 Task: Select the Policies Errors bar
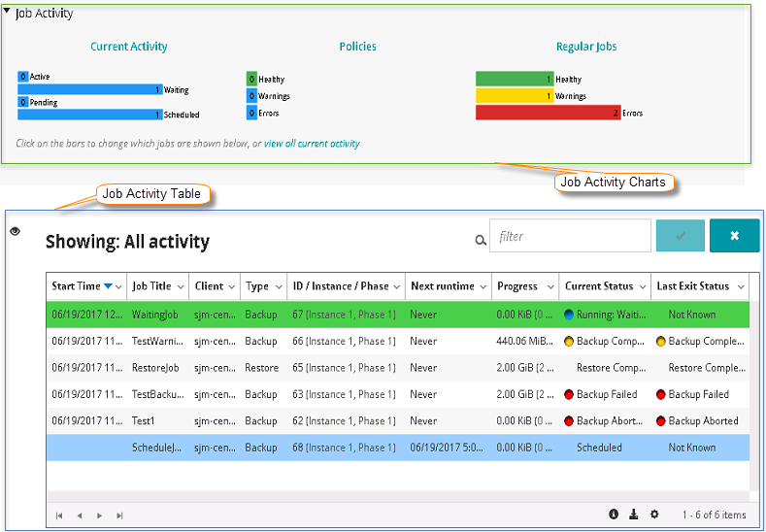pyautogui.click(x=251, y=113)
